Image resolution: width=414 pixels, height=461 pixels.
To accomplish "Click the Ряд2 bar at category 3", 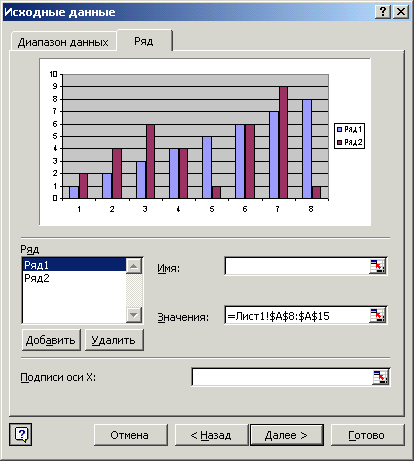I will 150,161.
